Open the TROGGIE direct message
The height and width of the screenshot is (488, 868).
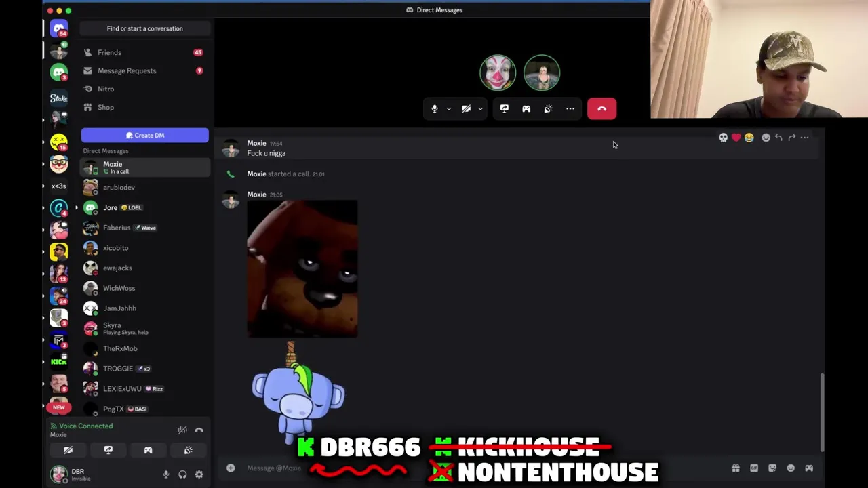(144, 369)
